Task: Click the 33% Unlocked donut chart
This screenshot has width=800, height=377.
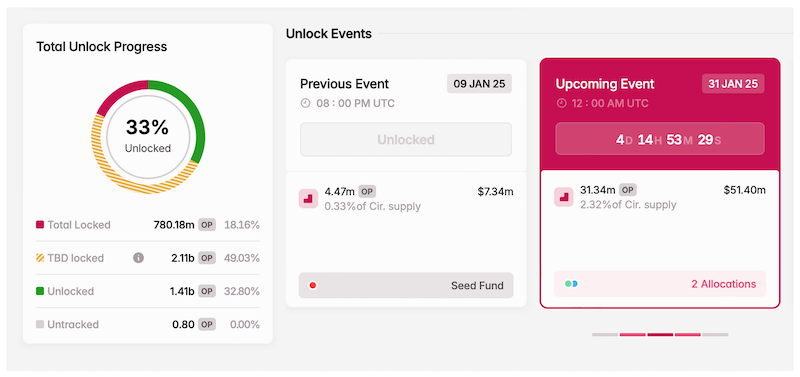Action: (148, 137)
